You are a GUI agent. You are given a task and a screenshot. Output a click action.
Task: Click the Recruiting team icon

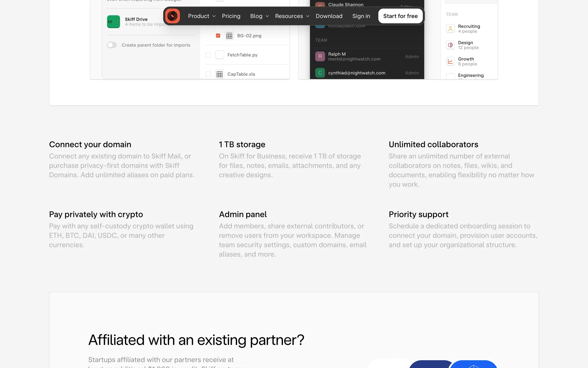(x=450, y=29)
